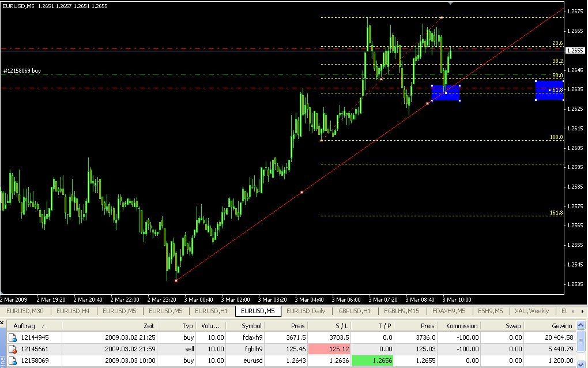Click the time 2009.03.03 10:00
Screen dimensions: 588x368
pos(130,361)
